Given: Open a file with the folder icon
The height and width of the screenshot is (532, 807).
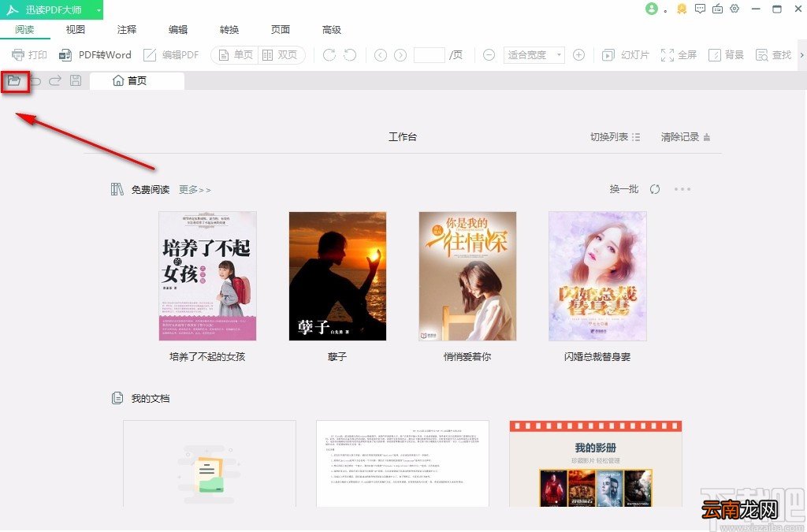Looking at the screenshot, I should tap(14, 80).
